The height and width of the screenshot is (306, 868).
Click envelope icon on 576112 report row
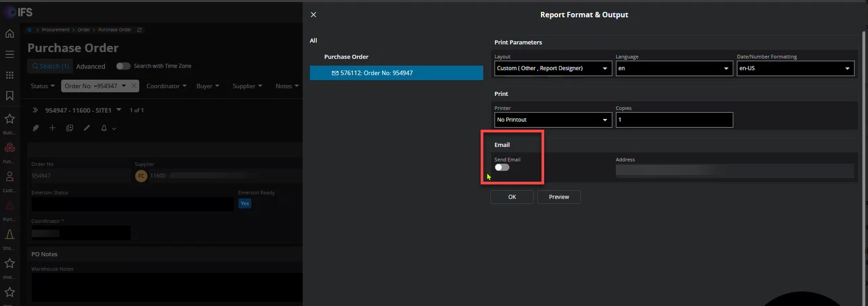click(335, 73)
